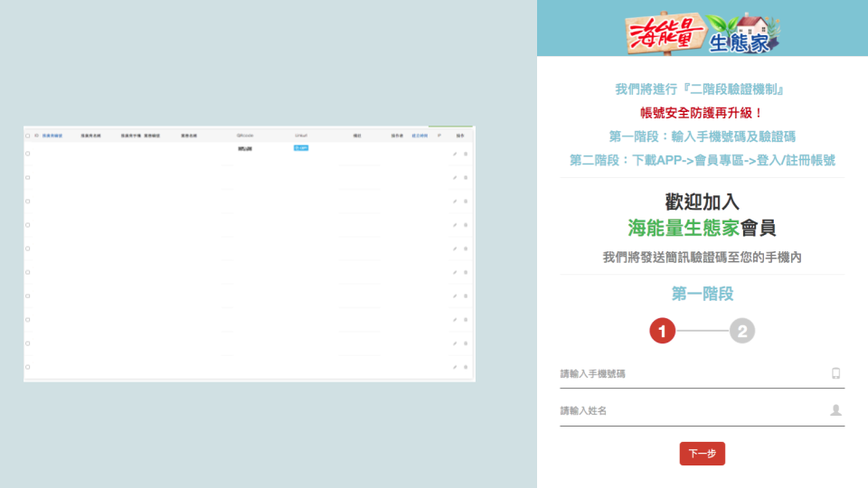The height and width of the screenshot is (488, 868).
Task: Click the mobile phone icon in the phone number field
Action: tap(835, 373)
